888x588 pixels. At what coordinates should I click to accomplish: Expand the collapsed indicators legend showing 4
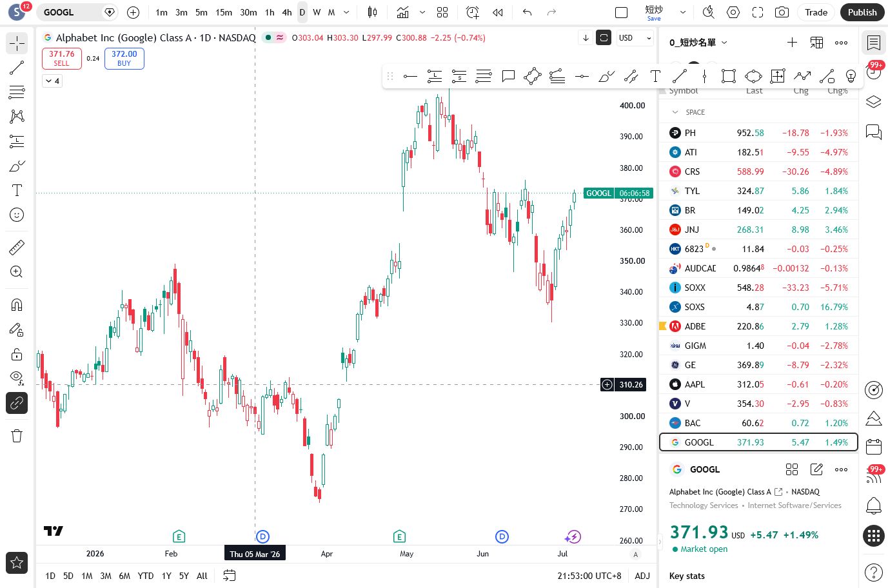tap(53, 81)
